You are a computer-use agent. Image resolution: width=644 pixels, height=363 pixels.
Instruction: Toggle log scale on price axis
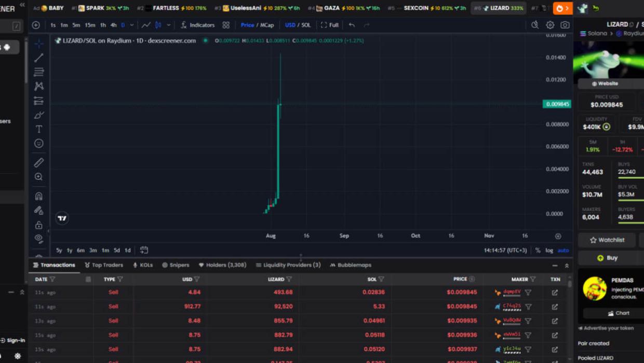549,250
